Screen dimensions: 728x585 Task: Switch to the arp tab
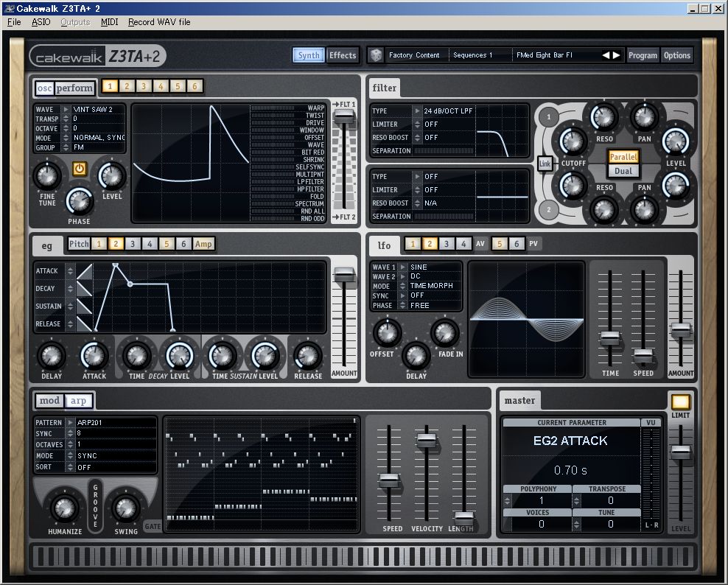(78, 401)
